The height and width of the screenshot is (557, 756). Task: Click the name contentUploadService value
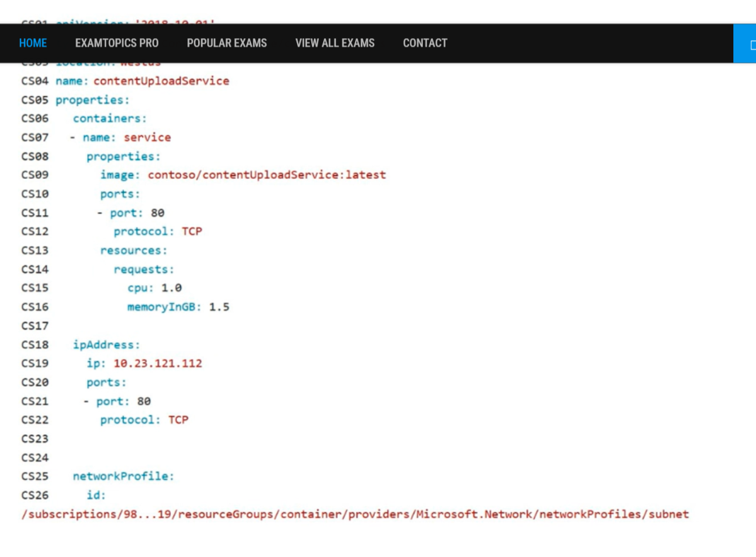click(161, 81)
